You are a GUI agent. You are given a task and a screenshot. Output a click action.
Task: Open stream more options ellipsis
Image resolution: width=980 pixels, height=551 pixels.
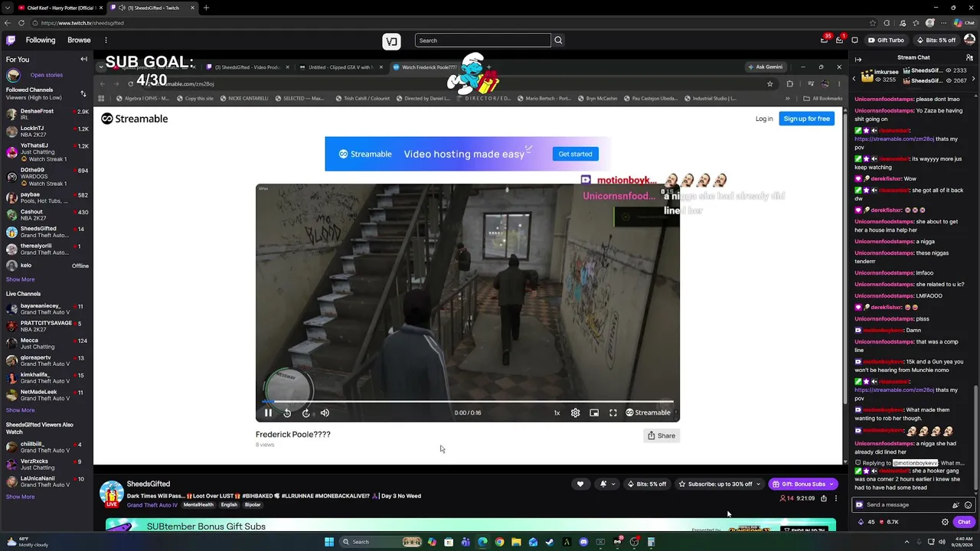coord(836,498)
